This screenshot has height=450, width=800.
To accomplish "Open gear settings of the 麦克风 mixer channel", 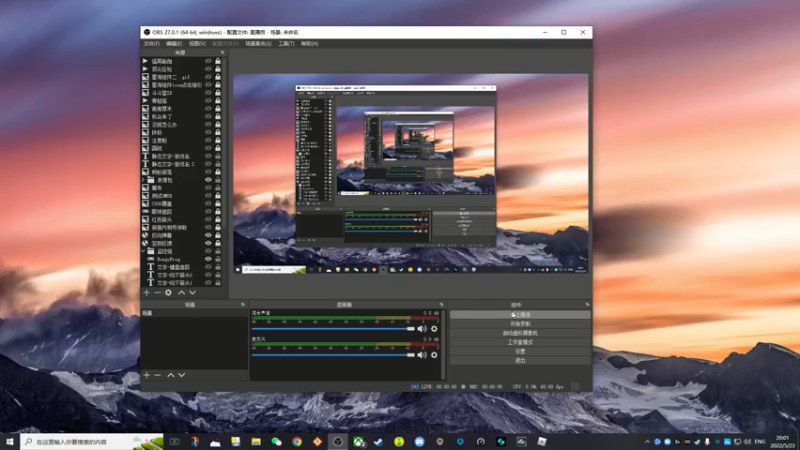I will 434,355.
